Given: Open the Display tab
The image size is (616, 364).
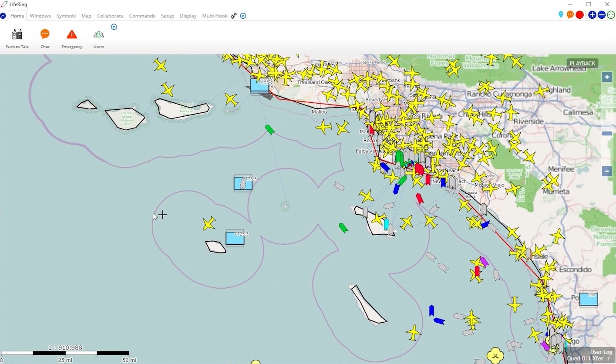Looking at the screenshot, I should 188,16.
